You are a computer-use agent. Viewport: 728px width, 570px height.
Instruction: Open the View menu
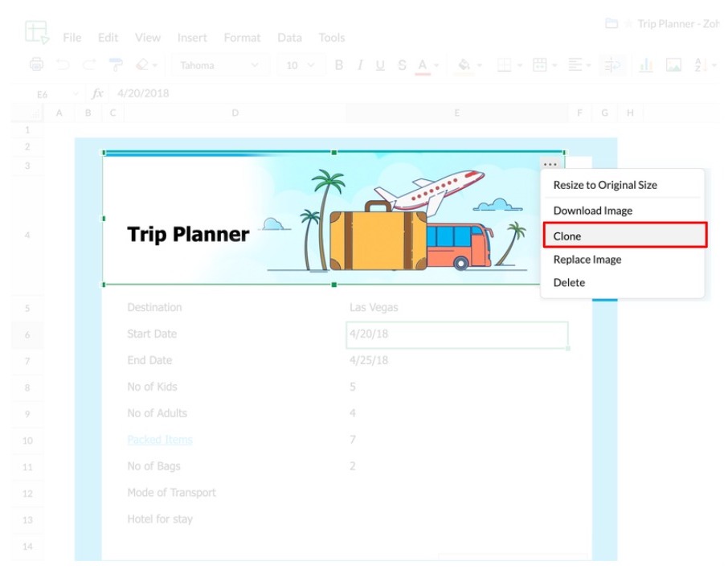tap(148, 38)
